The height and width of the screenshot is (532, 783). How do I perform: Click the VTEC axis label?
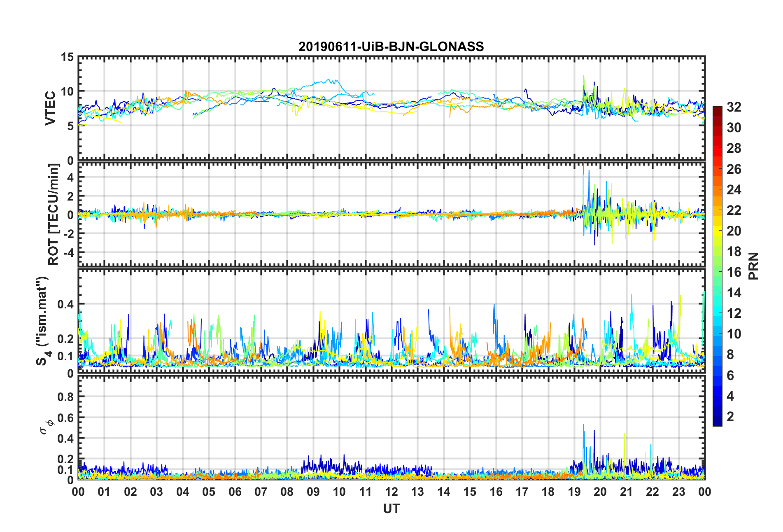[x=50, y=108]
